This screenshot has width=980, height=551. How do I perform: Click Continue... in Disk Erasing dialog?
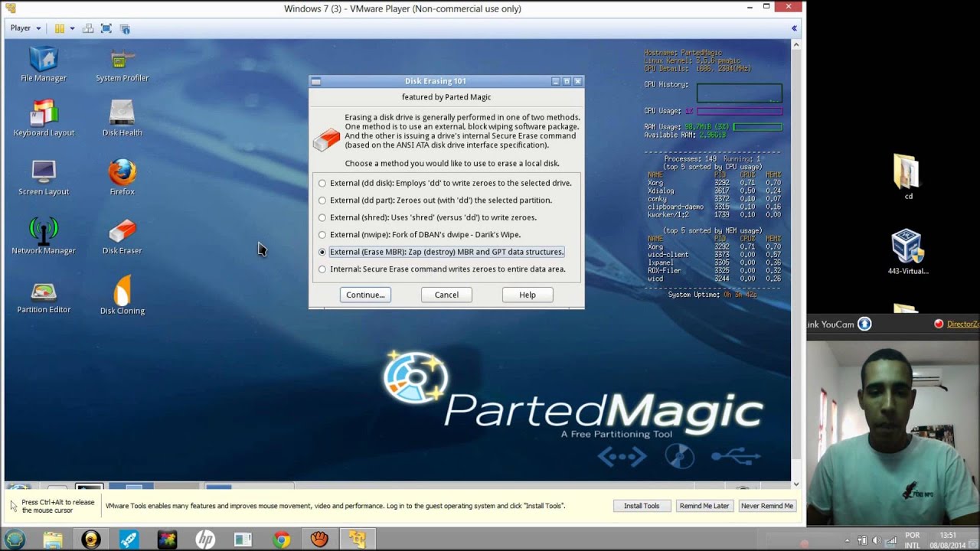pyautogui.click(x=365, y=295)
